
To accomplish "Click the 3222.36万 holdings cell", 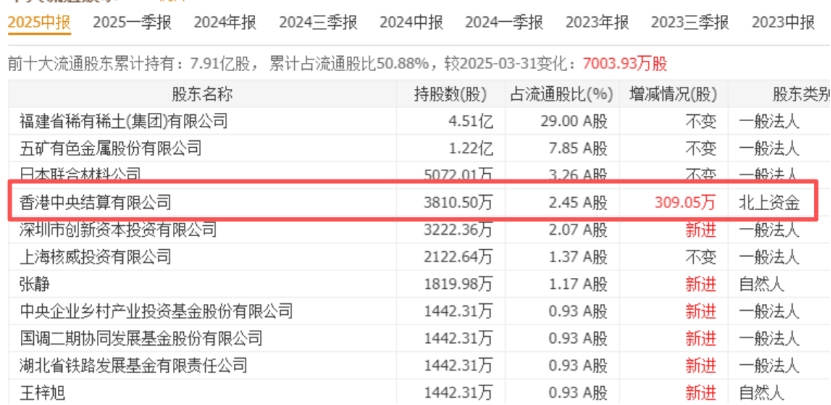I will 458,230.
